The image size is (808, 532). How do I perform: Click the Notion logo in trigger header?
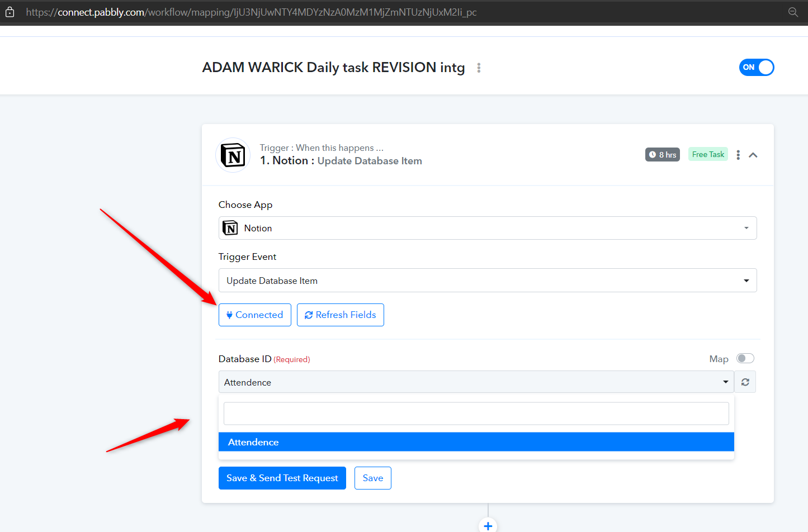click(233, 155)
